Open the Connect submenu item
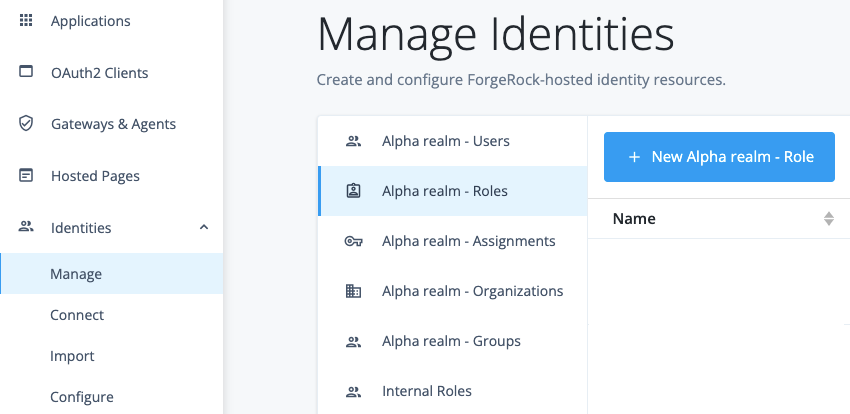Screen dimensions: 850x414 (x=77, y=315)
